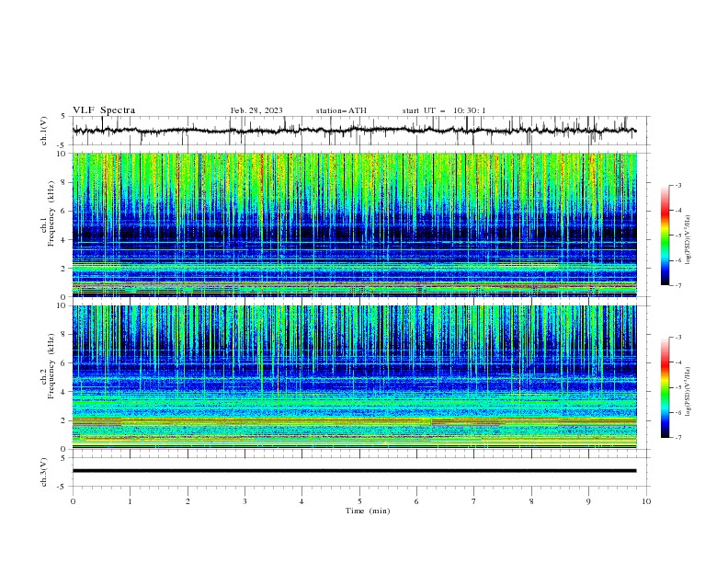The image size is (728, 563).
Task: Click the ch.2 "Frequency (kHz)" axis label
Action: 51,366
